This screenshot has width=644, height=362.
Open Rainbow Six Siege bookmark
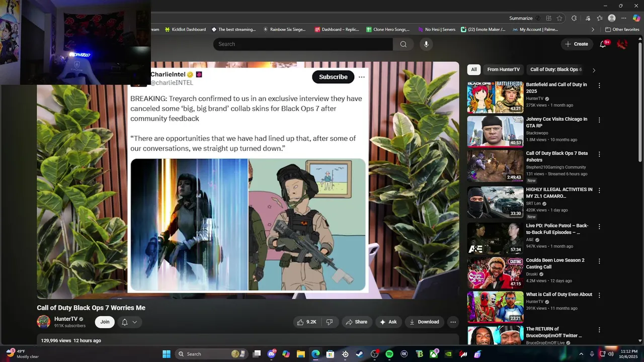(x=284, y=30)
